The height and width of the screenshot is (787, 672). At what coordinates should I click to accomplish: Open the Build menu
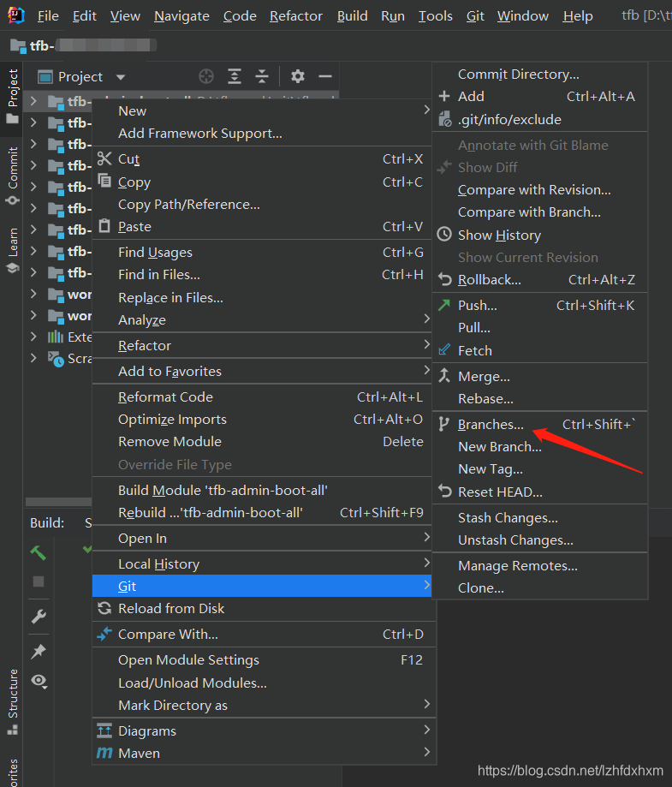pyautogui.click(x=353, y=16)
